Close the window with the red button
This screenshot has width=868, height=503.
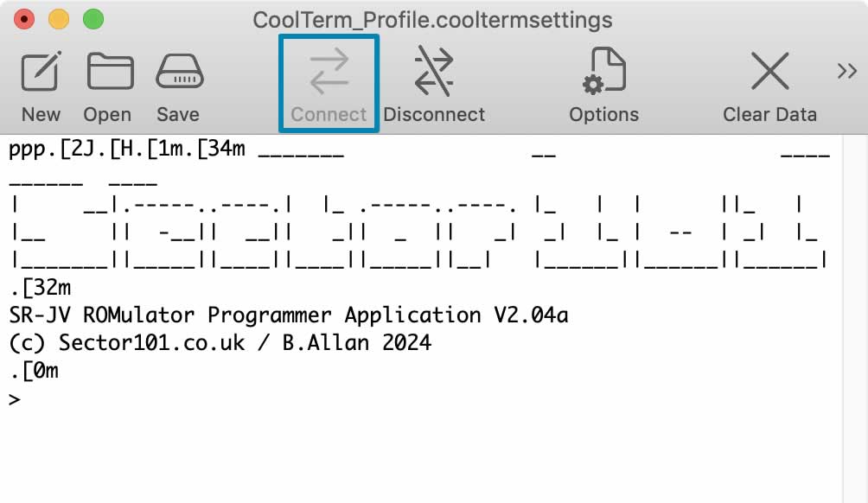24,19
